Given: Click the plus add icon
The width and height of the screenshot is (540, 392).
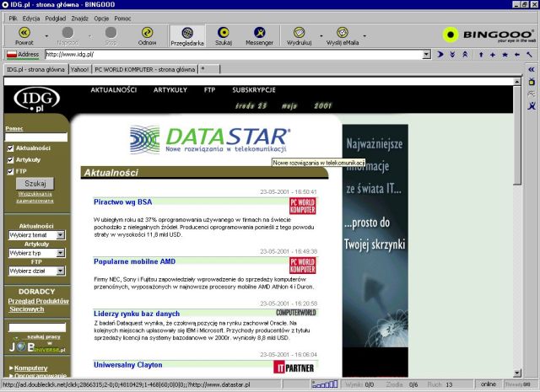Looking at the screenshot, I should click(493, 55).
